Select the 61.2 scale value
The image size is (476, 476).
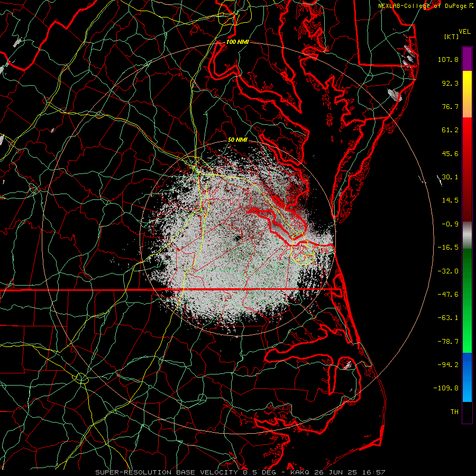click(x=450, y=130)
